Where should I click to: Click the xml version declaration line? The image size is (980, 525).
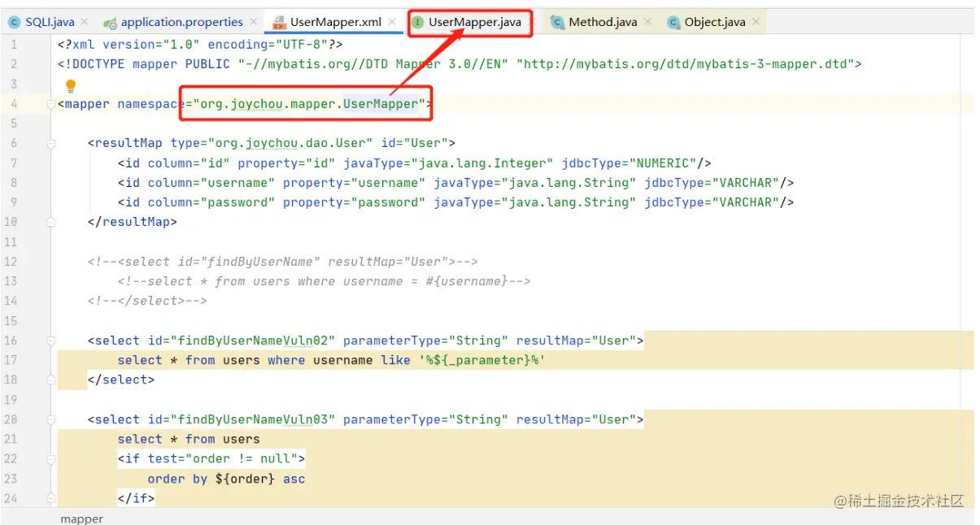click(200, 44)
